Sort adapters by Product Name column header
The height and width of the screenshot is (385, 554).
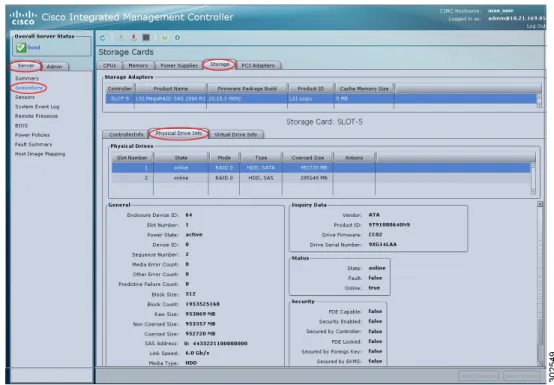click(x=171, y=89)
